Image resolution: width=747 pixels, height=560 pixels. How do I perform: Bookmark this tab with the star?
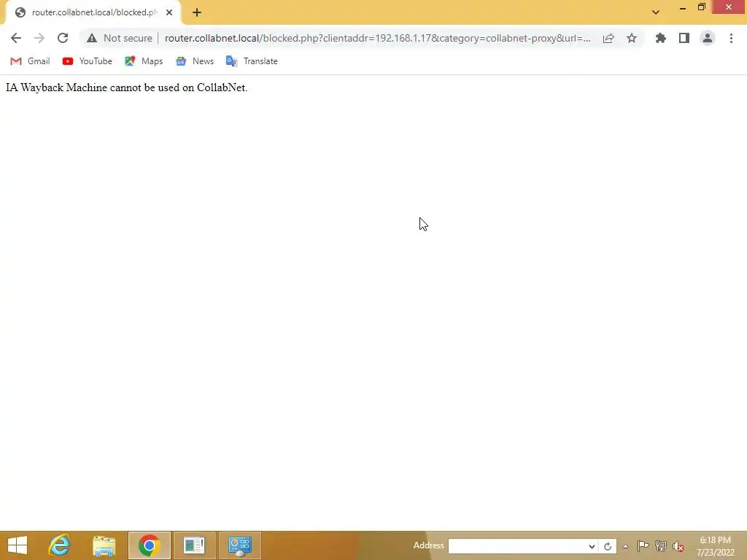point(632,38)
